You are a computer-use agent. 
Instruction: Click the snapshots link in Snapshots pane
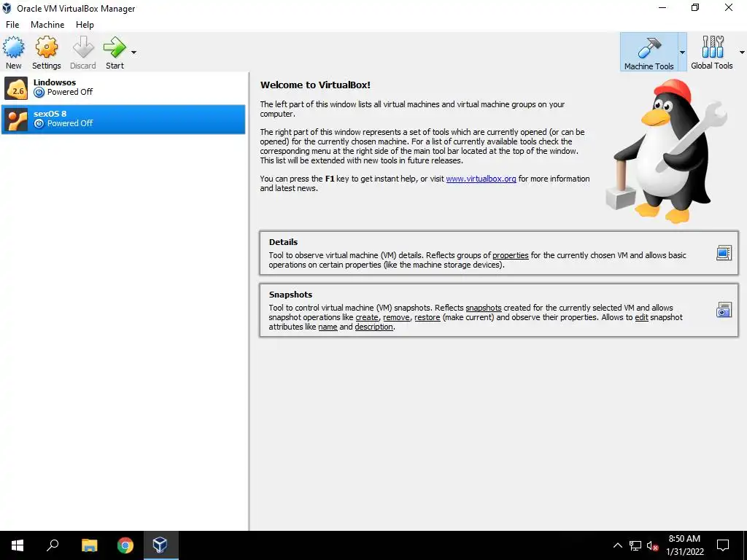click(484, 308)
